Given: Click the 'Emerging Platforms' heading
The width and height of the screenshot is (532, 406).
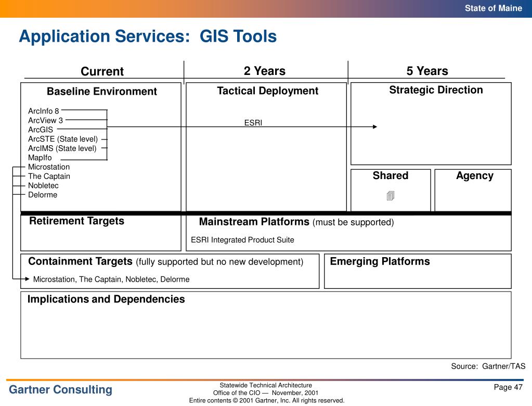Looking at the screenshot, I should click(380, 261).
